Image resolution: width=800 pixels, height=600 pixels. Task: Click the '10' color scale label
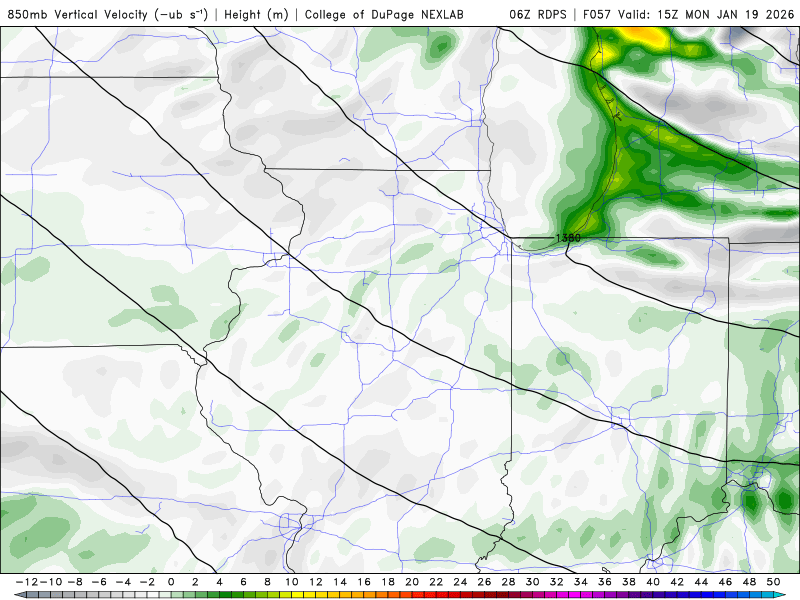tap(291, 582)
